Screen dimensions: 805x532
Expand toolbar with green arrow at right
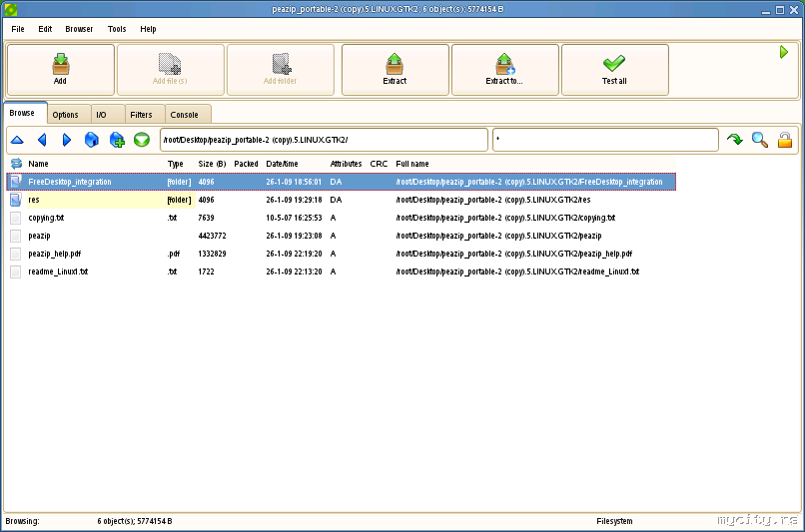click(784, 52)
